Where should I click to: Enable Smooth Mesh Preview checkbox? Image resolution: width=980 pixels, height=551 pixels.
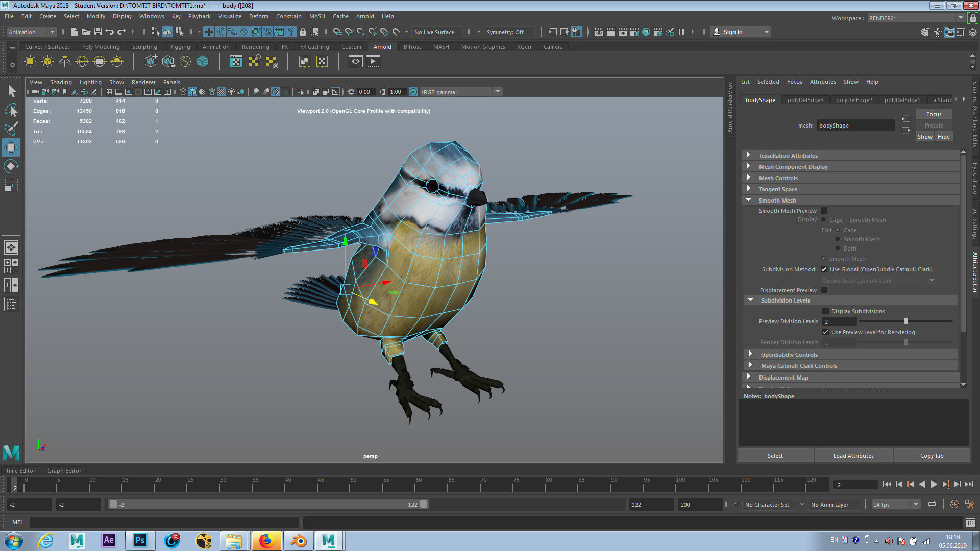(824, 211)
